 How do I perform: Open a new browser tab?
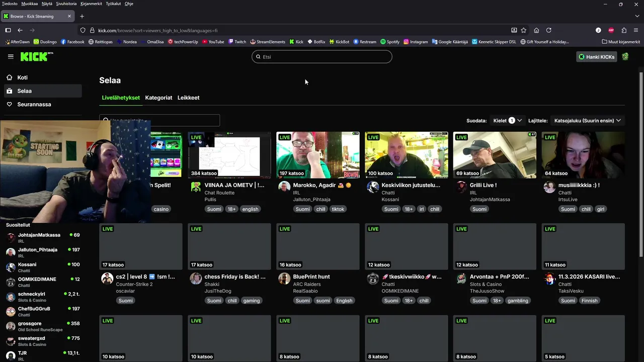(x=82, y=16)
